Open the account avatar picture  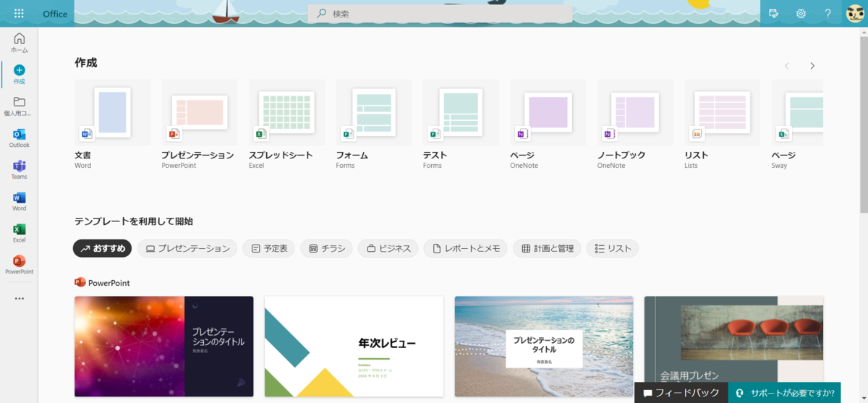(x=855, y=14)
